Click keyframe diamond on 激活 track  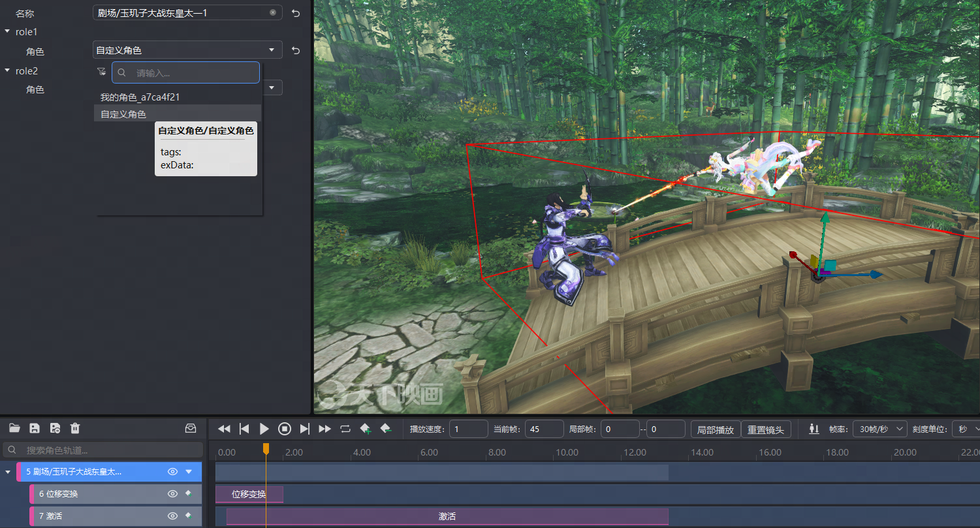point(189,516)
